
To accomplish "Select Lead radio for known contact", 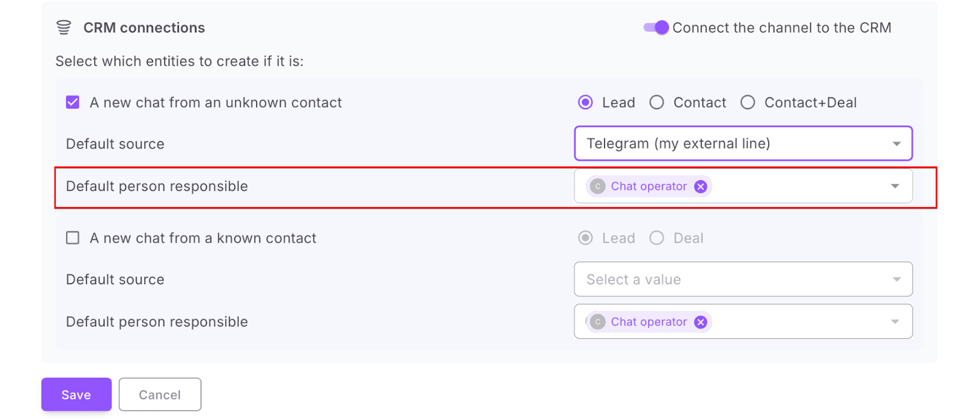I will tap(586, 238).
